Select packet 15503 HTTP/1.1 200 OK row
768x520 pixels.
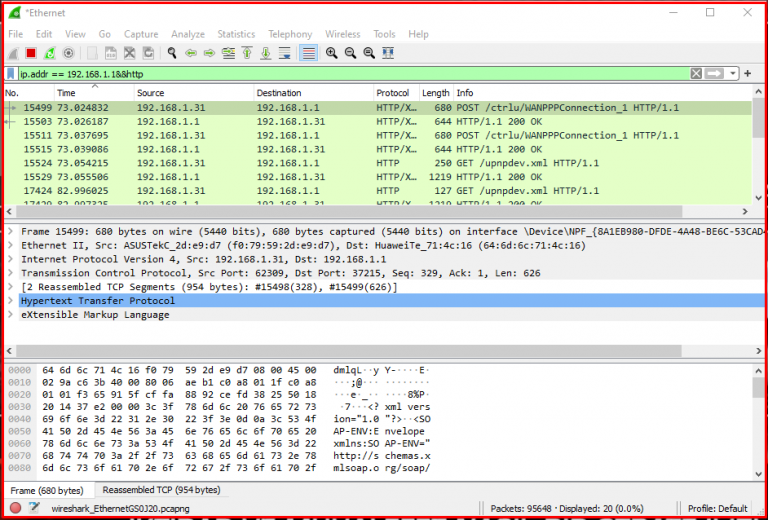click(379, 121)
